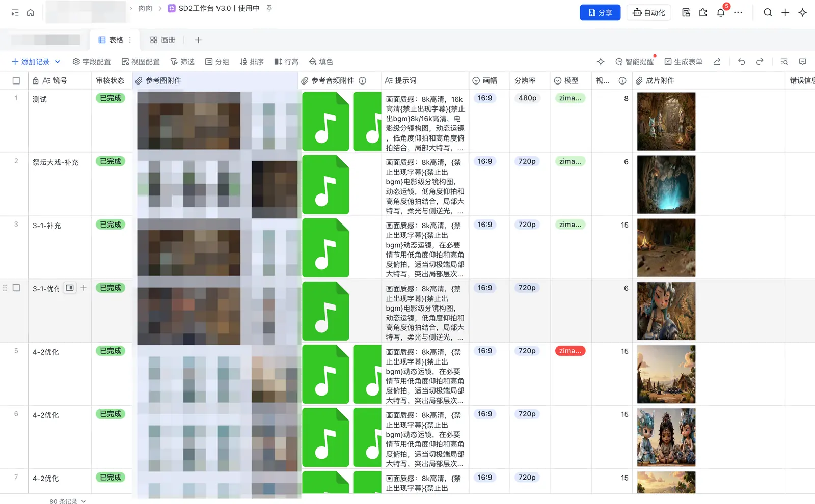The width and height of the screenshot is (815, 504).
Task: Open audio file in 祭坛大戏-补充 row
Action: [325, 185]
